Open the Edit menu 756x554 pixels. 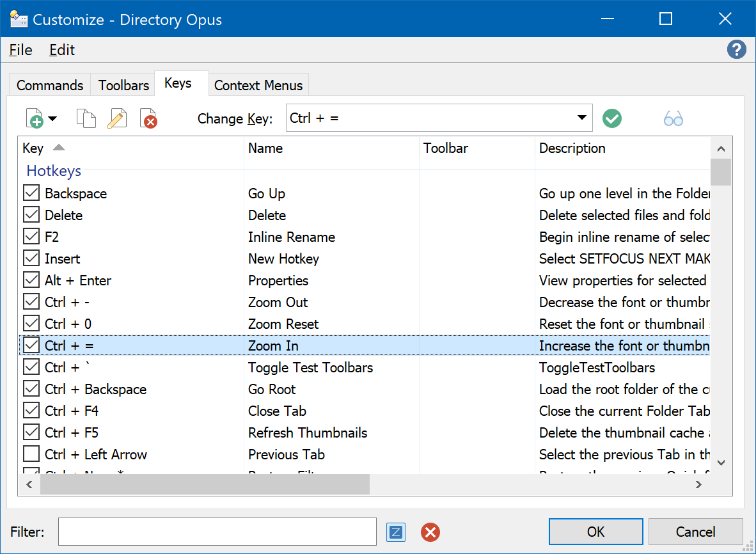61,50
